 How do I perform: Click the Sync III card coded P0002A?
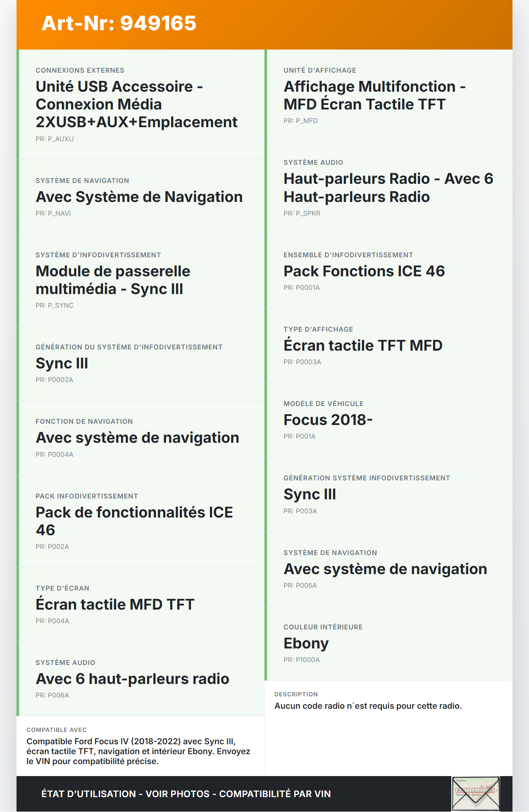pos(141,363)
